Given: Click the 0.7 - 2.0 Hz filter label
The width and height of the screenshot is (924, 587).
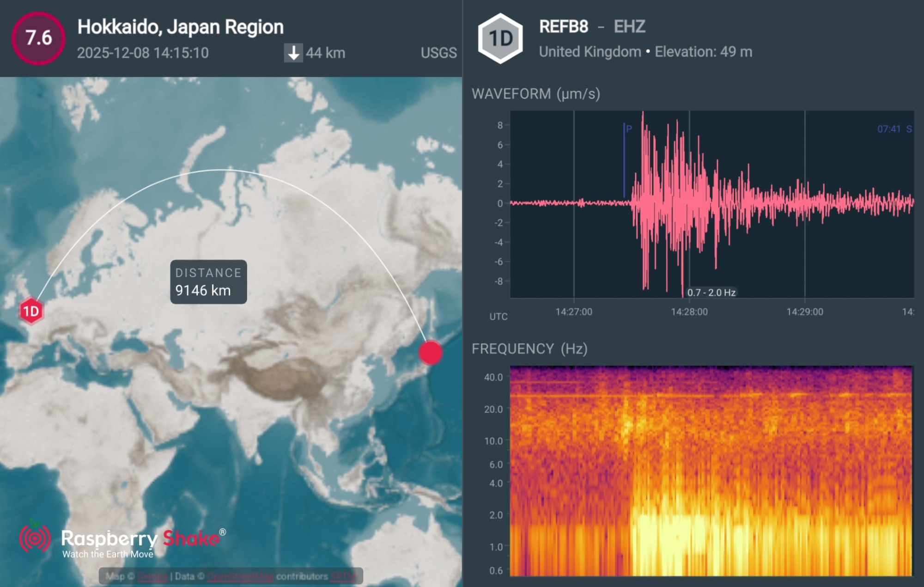Looking at the screenshot, I should tap(711, 292).
